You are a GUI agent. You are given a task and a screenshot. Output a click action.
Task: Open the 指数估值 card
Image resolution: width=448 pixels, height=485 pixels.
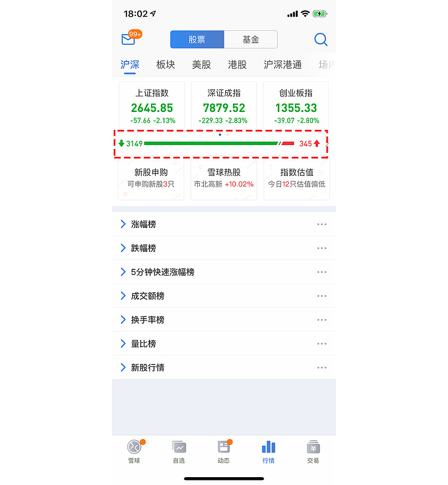pyautogui.click(x=297, y=178)
